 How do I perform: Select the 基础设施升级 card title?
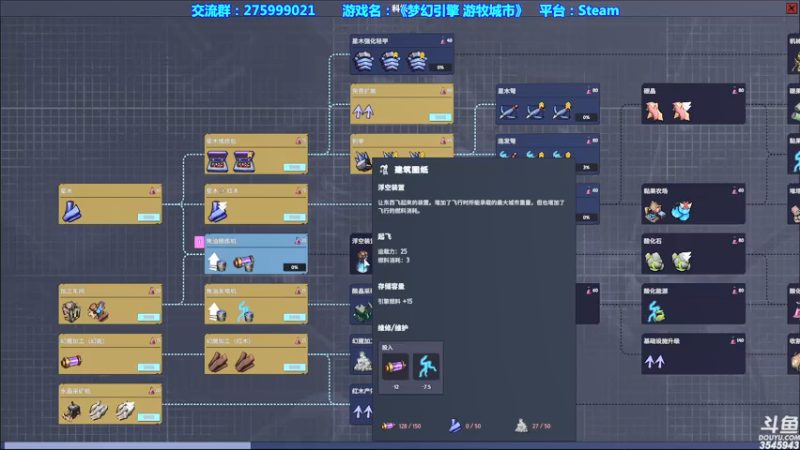[x=662, y=341]
